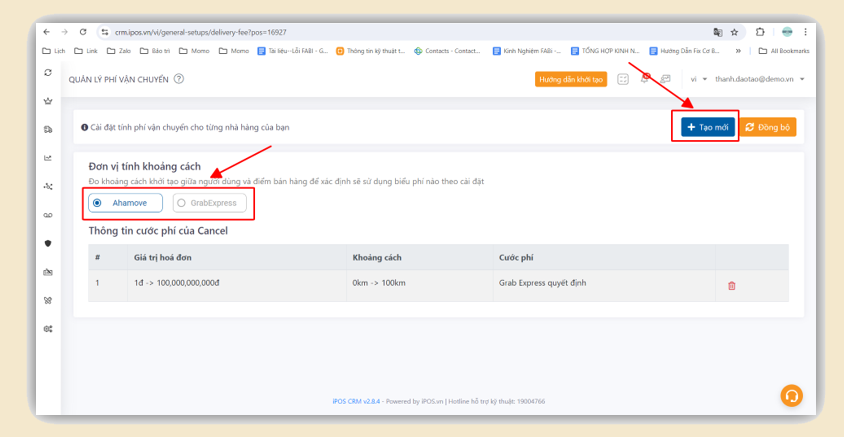Screen dimensions: 844x437
Task: Click the crown icon in left sidebar
Action: pyautogui.click(x=48, y=101)
